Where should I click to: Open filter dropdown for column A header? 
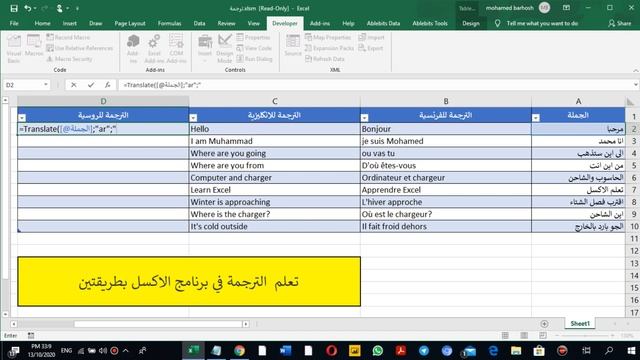click(536, 118)
